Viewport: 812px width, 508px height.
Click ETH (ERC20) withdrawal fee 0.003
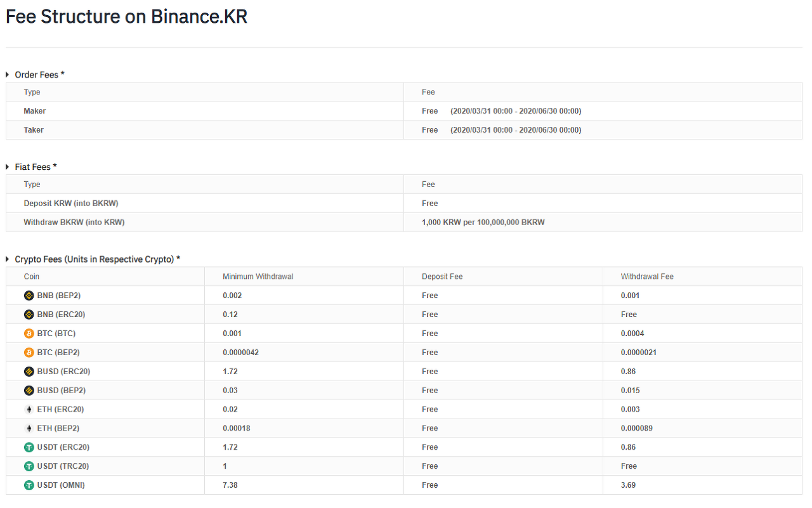631,410
